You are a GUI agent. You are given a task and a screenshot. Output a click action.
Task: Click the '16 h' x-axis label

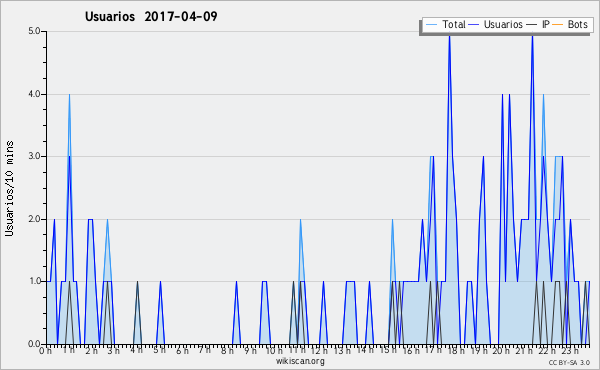point(411,350)
